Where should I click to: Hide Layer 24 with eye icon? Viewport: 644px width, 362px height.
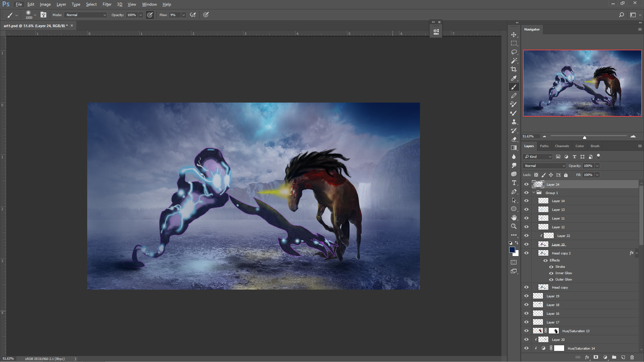pyautogui.click(x=526, y=184)
